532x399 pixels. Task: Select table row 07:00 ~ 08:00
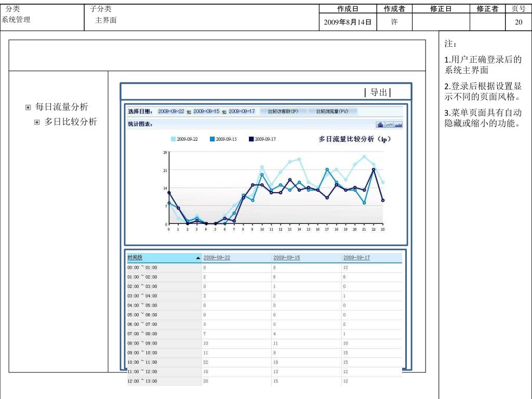click(264, 334)
